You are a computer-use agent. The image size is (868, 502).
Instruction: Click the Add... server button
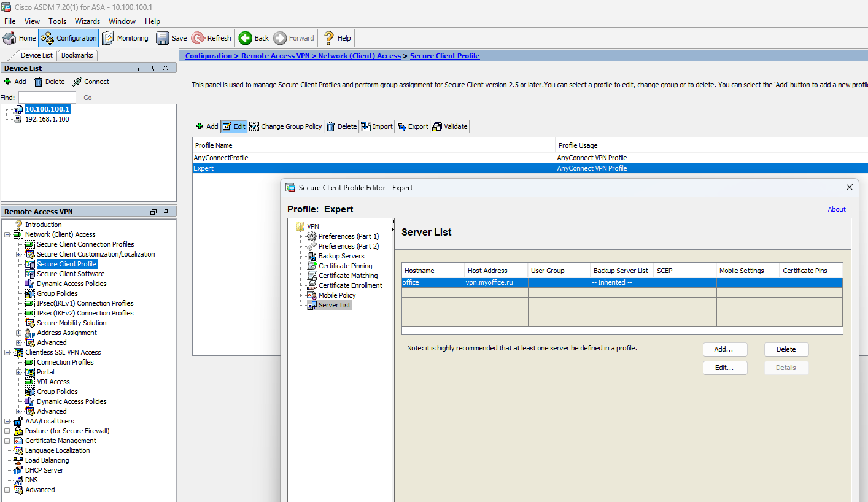pos(725,349)
